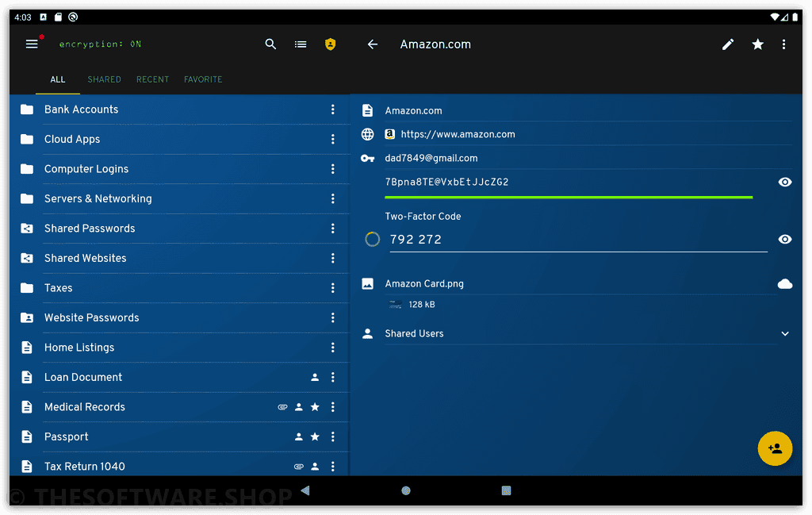Open Servers & Networking folder
The width and height of the screenshot is (812, 515).
180,198
